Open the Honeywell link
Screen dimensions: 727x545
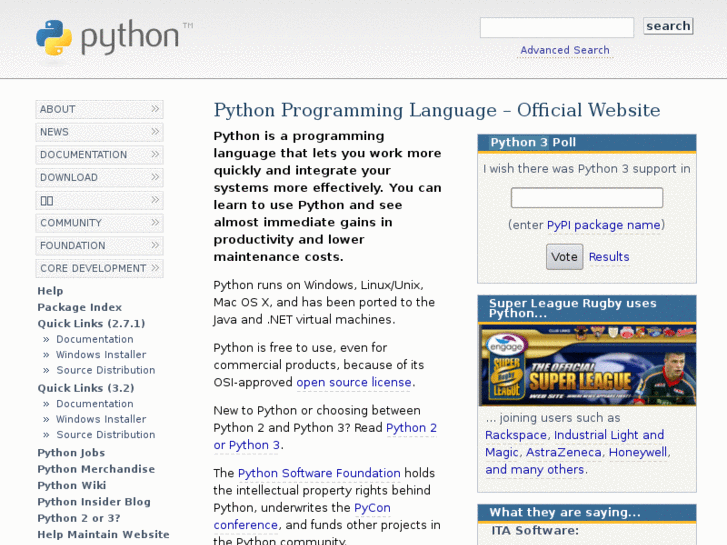click(x=638, y=452)
